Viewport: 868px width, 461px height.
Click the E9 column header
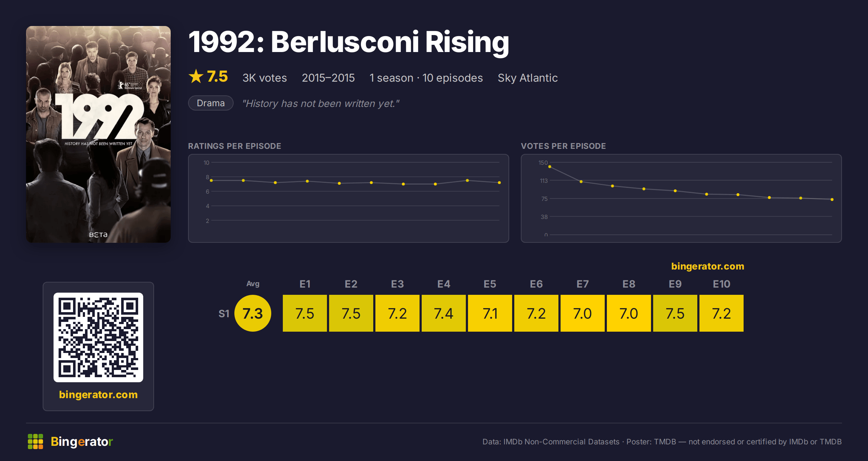pos(675,284)
